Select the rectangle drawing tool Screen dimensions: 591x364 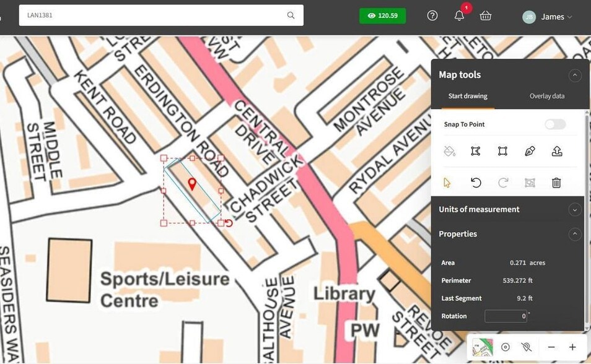pyautogui.click(x=502, y=151)
